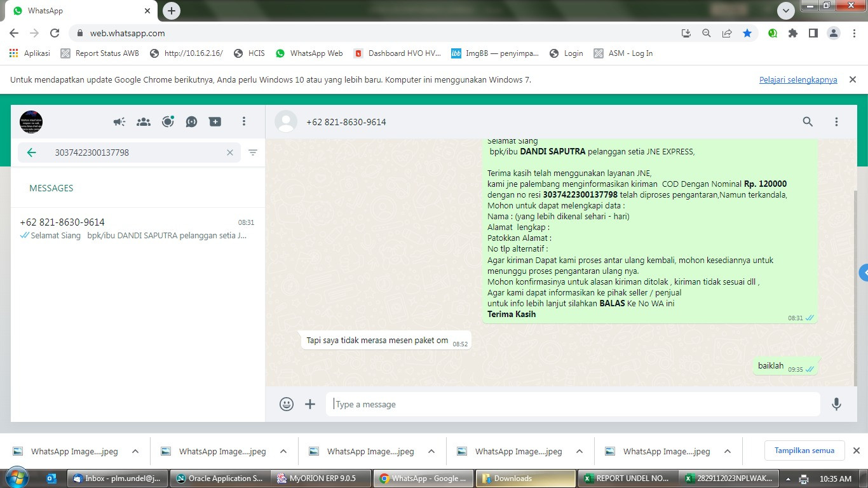
Task: Click the Pelajari selengkapnya link
Action: tap(798, 79)
